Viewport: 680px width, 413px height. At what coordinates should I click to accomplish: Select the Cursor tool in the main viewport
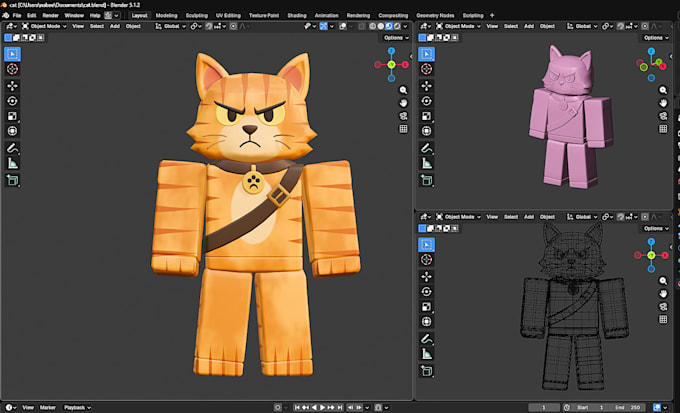12,69
